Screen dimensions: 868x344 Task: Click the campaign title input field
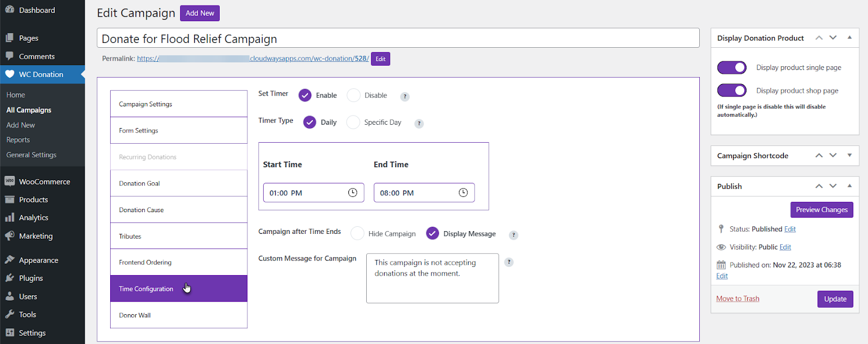398,39
